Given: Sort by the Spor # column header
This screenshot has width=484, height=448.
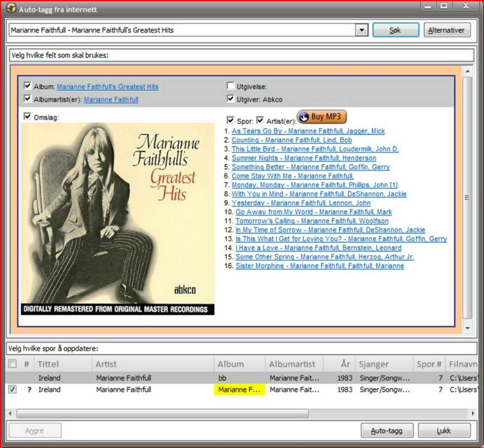Looking at the screenshot, I should point(429,364).
